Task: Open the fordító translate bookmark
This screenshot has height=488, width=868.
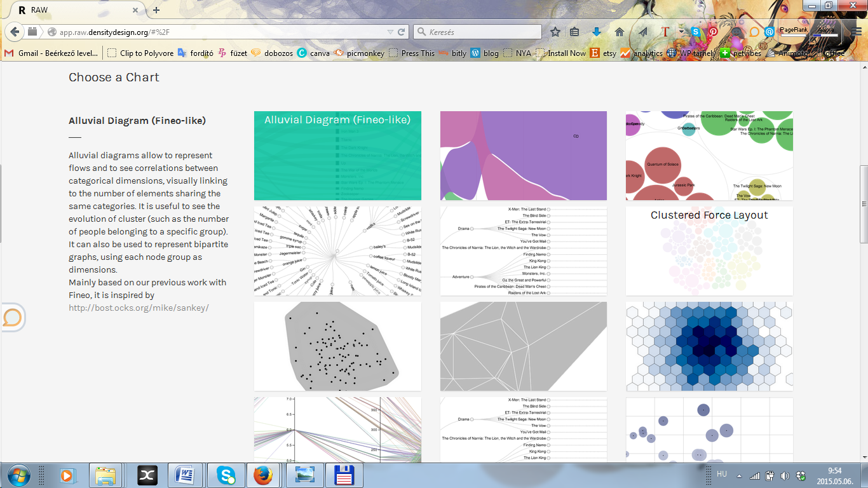Action: [x=195, y=53]
